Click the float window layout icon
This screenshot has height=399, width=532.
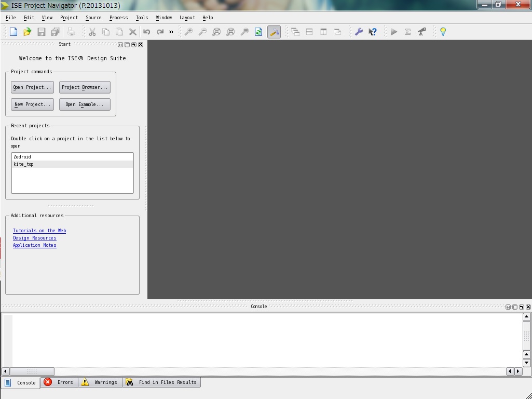pyautogui.click(x=337, y=32)
